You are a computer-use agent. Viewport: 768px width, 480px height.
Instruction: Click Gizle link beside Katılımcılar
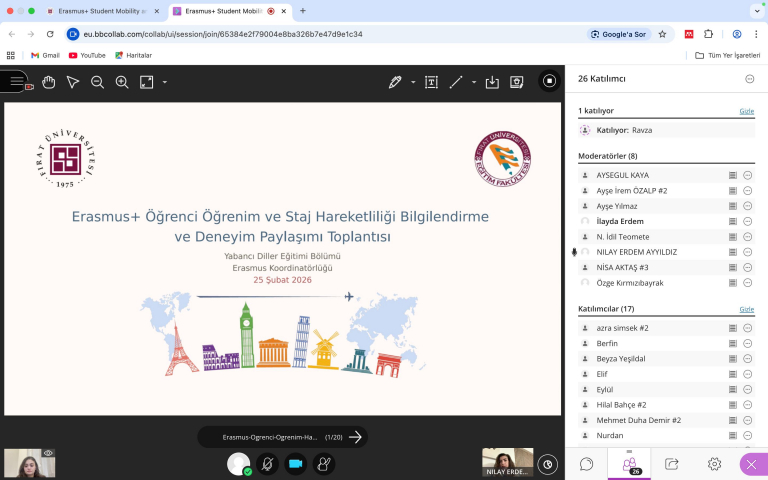tap(746, 309)
